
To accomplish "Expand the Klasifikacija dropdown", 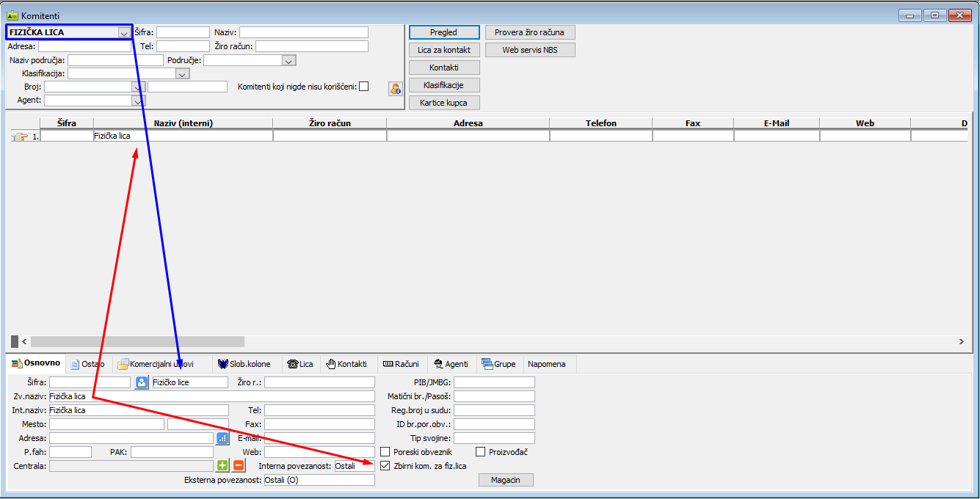I will point(183,74).
